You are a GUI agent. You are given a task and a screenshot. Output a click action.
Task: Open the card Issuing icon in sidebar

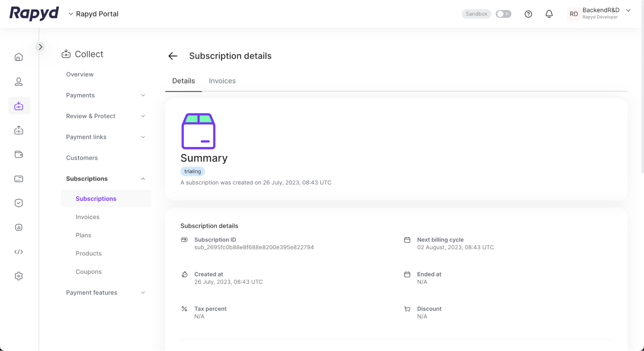coord(19,179)
